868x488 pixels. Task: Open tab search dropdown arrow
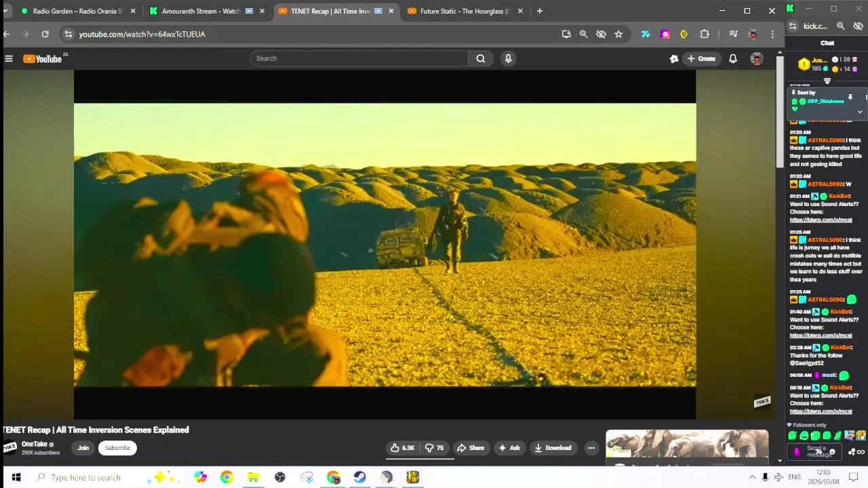pos(5,11)
